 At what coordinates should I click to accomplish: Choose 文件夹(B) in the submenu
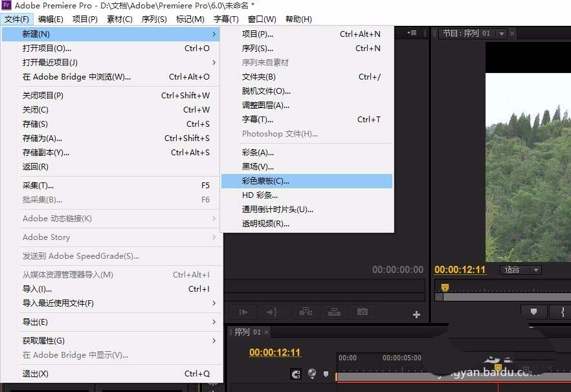coord(307,77)
